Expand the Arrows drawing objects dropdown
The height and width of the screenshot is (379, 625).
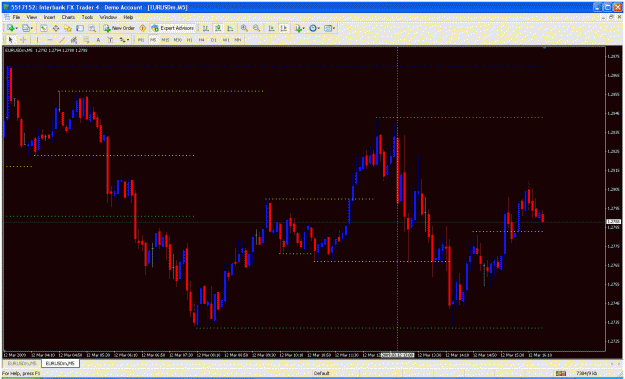[x=128, y=40]
